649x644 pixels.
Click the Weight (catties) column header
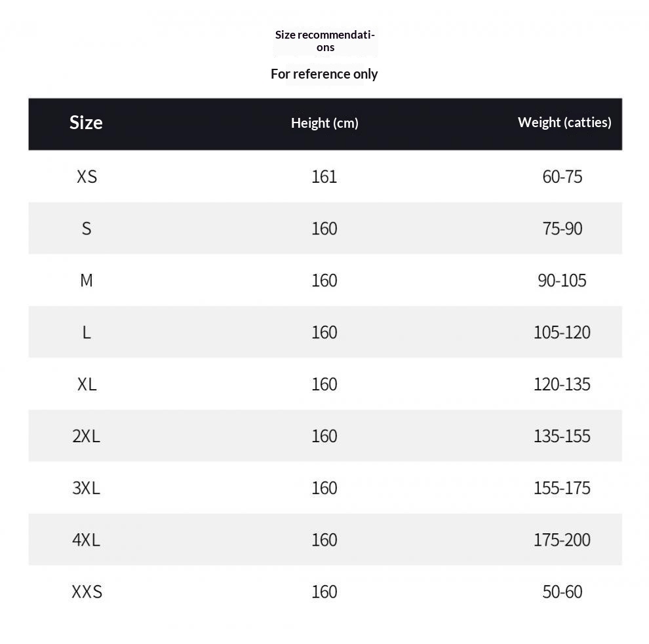[564, 122]
